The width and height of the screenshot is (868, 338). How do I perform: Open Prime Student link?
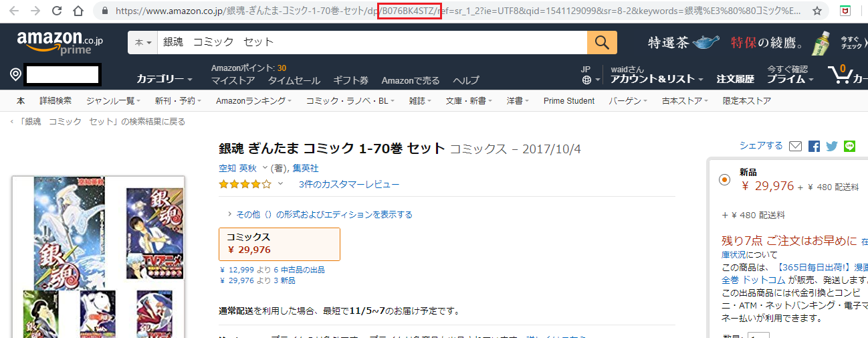pos(569,101)
